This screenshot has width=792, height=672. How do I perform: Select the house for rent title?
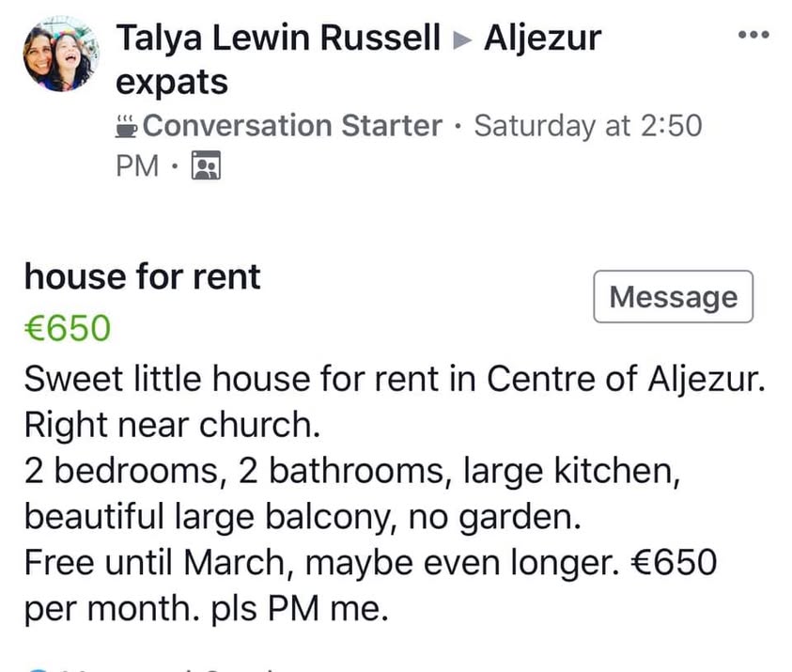pos(142,276)
